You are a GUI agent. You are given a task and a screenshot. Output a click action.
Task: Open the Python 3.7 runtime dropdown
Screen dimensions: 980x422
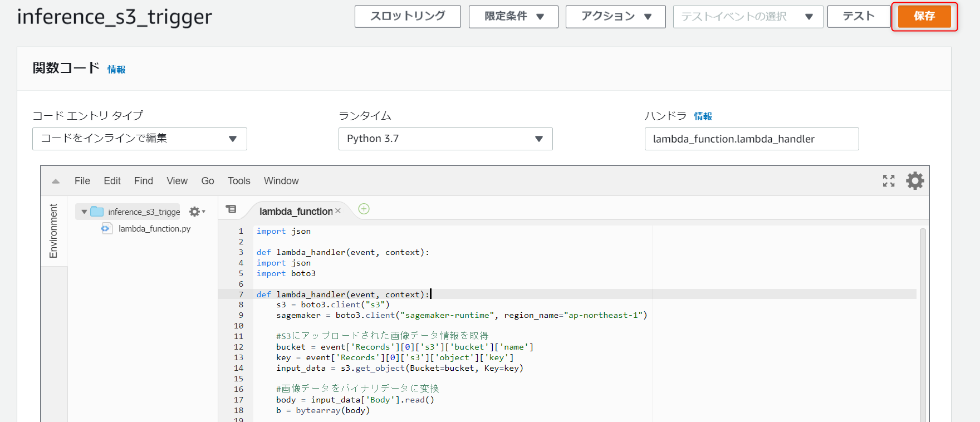click(x=445, y=139)
